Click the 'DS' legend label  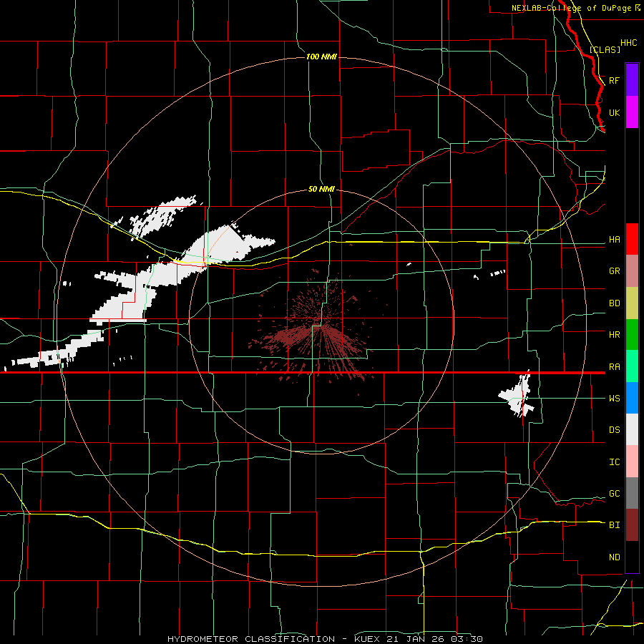click(x=614, y=430)
